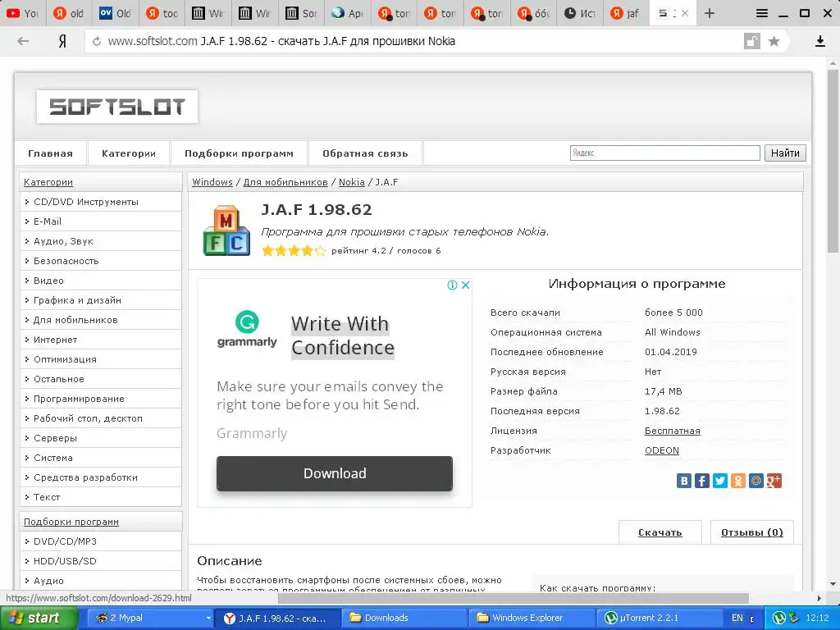
Task: Reload the page with the refresh icon
Action: [97, 41]
